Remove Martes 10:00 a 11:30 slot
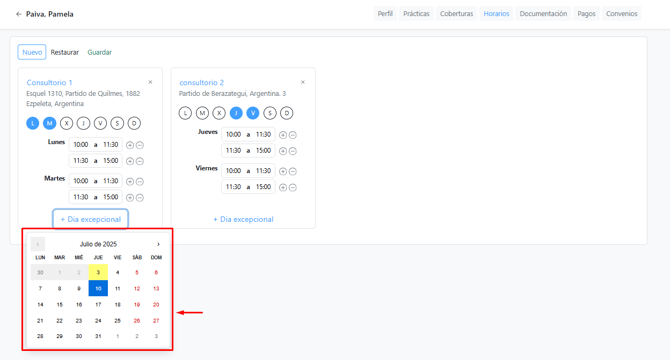Image resolution: width=670 pixels, height=360 pixels. click(x=140, y=181)
